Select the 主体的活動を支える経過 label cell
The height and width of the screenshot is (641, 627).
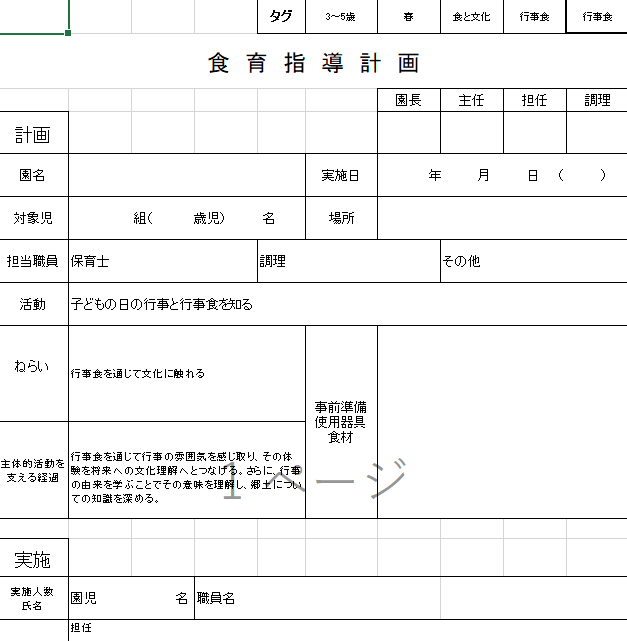[34, 470]
